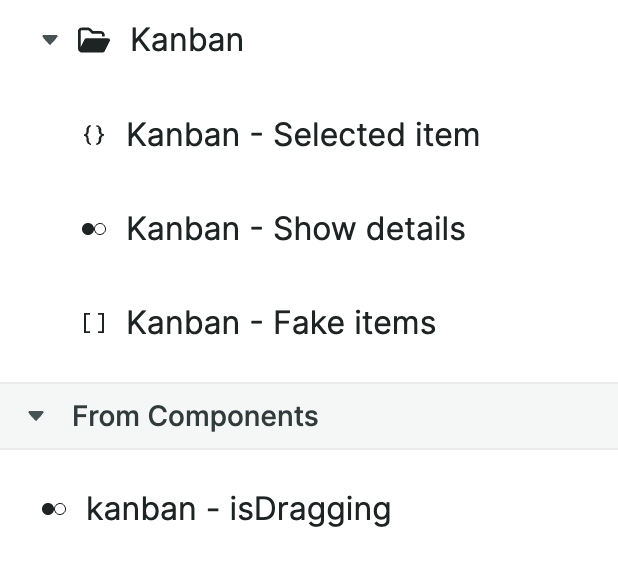Collapse the From Components section arrow
The width and height of the screenshot is (618, 564).
coord(37,416)
